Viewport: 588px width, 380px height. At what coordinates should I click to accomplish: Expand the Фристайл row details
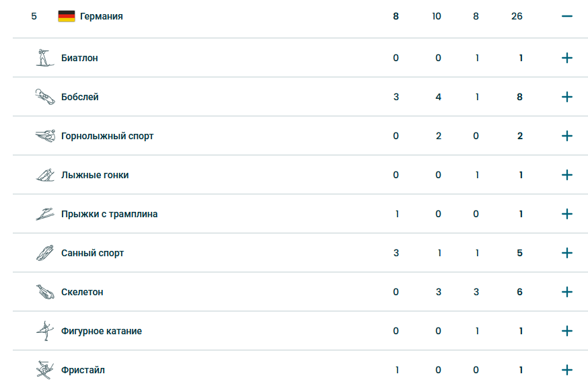567,370
